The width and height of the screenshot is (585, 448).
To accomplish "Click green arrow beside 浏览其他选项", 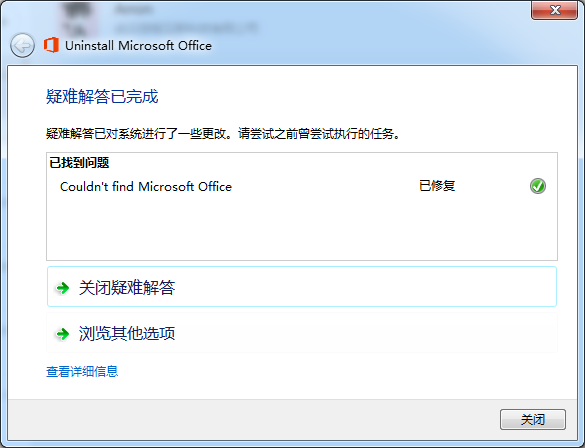I will [x=62, y=333].
